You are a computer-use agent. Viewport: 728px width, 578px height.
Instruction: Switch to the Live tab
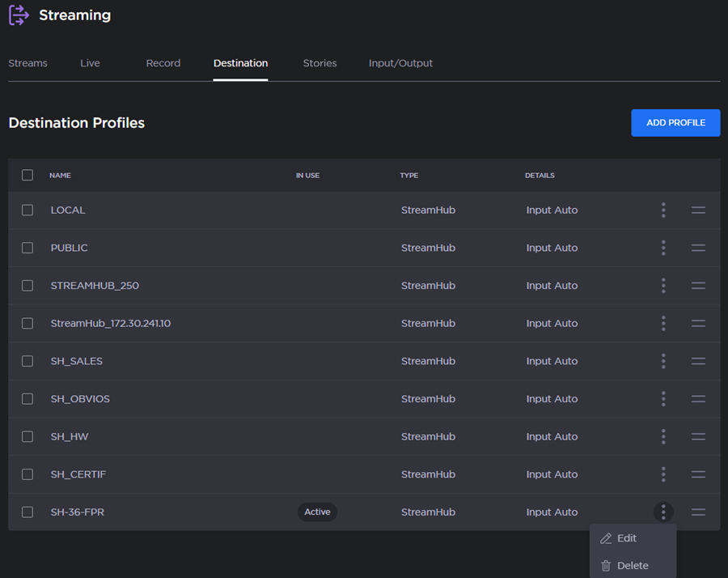(90, 62)
